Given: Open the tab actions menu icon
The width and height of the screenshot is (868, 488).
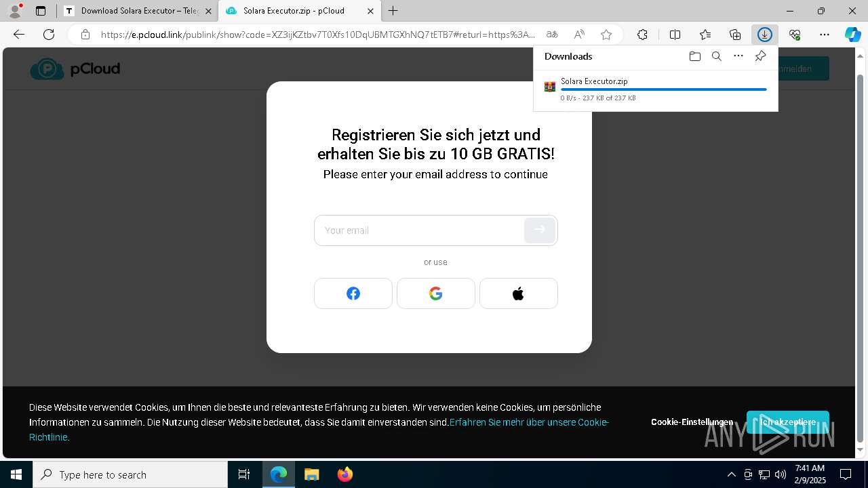Looking at the screenshot, I should click(41, 11).
